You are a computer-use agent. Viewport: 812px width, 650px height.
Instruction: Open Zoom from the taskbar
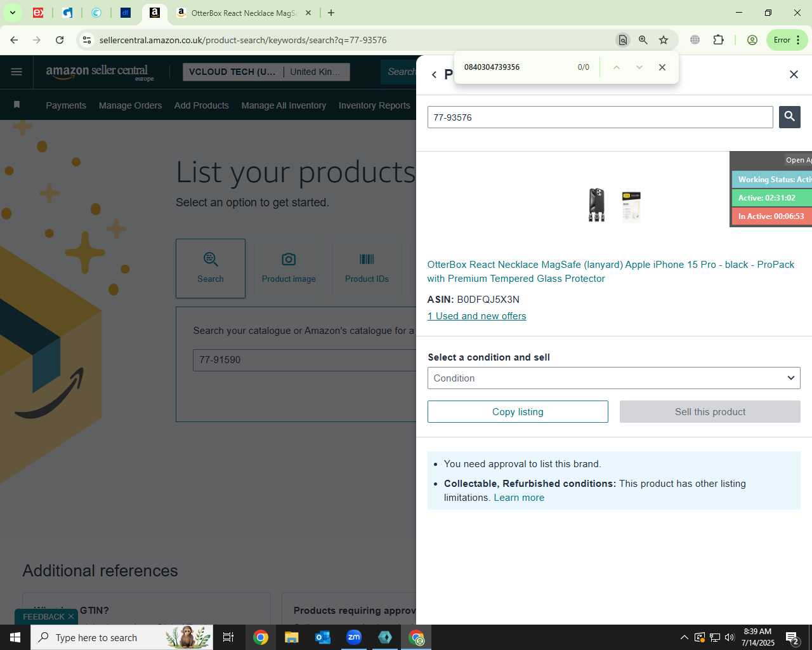point(354,637)
